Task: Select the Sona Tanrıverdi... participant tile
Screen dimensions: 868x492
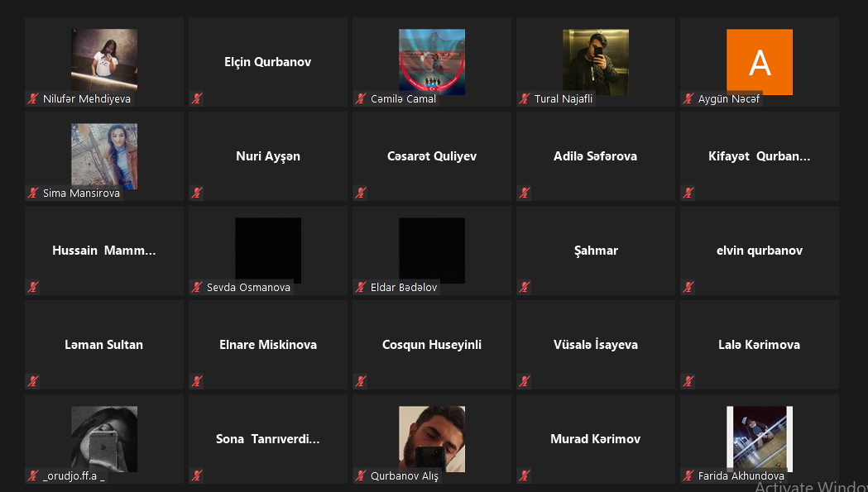Action: [268, 439]
